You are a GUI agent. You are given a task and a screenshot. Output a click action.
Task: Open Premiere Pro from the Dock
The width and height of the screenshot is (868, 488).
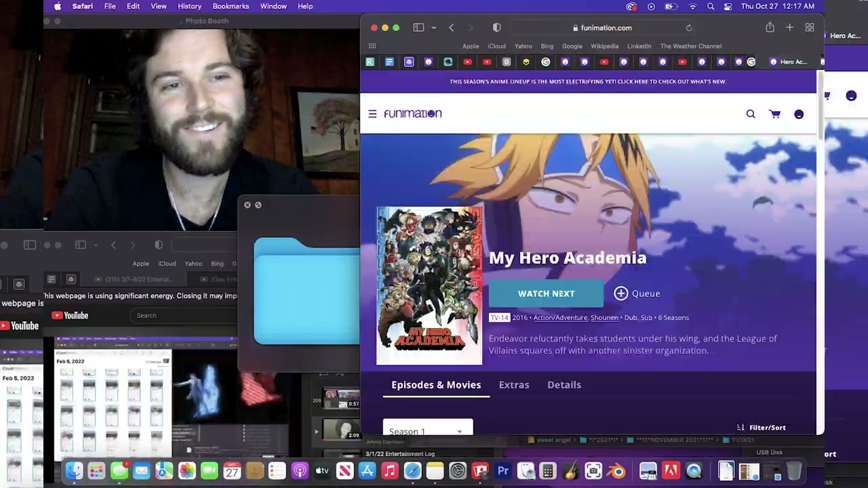click(x=503, y=470)
